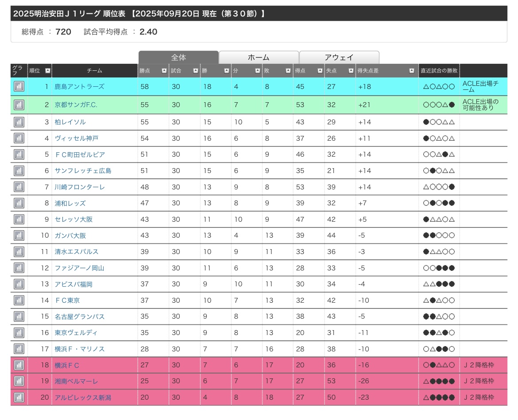Sort by 敗 column arrow
The width and height of the screenshot is (518, 420).
pyautogui.click(x=289, y=71)
